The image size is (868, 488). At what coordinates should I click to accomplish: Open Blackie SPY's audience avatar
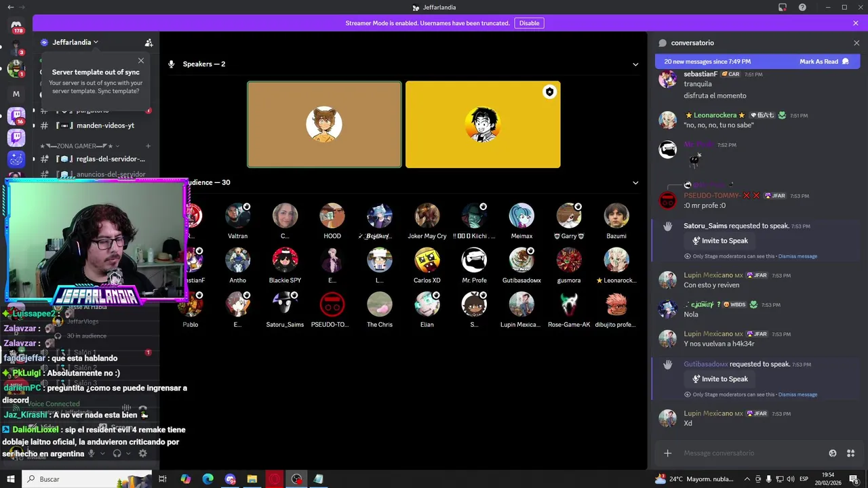[x=285, y=260]
